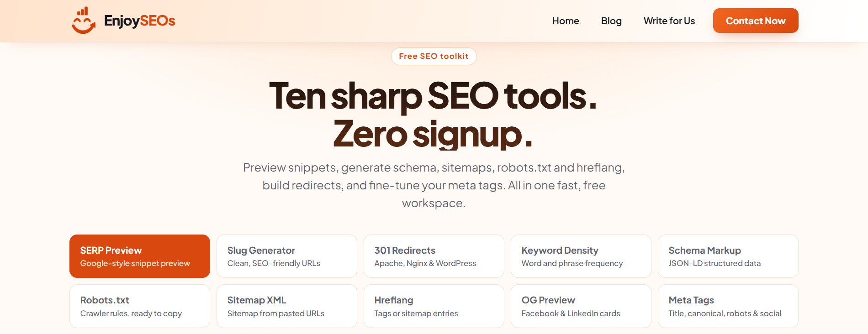This screenshot has height=334, width=868.
Task: Click the EnjoySEOs brand name text
Action: [x=139, y=21]
